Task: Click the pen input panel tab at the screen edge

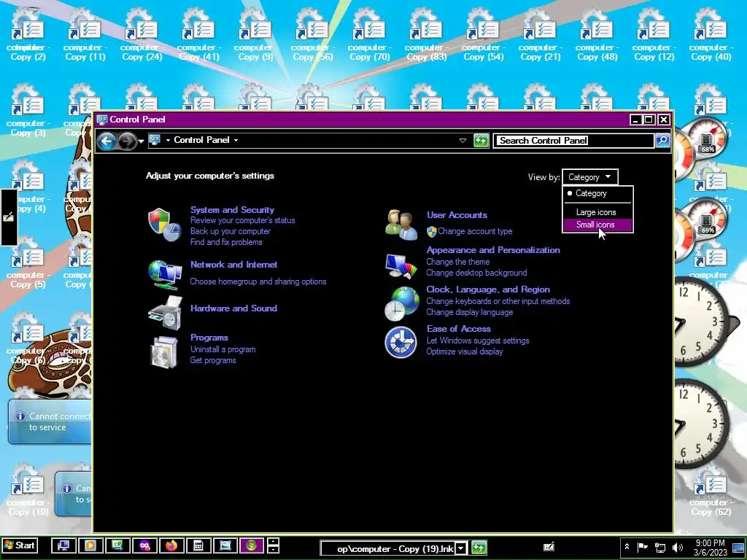Action: (9, 217)
